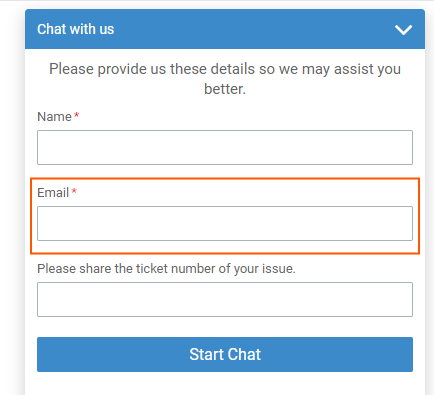The image size is (434, 395).
Task: Place the cursor in the highlighted Email box
Action: pyautogui.click(x=225, y=223)
